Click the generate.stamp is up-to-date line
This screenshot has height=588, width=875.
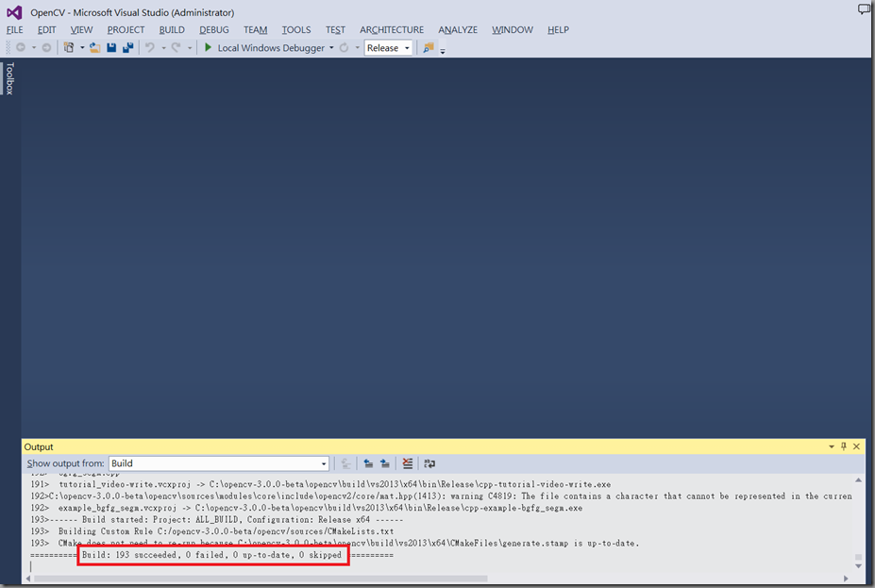[x=335, y=543]
